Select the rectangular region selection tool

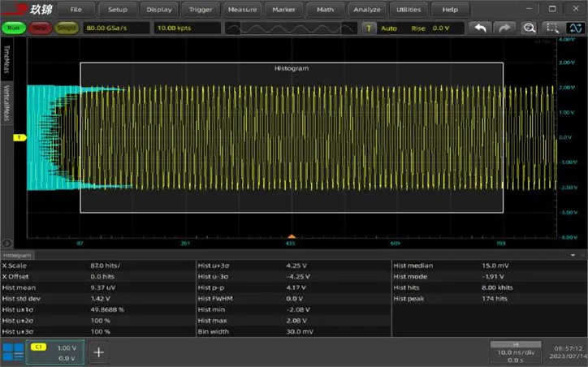tap(552, 28)
